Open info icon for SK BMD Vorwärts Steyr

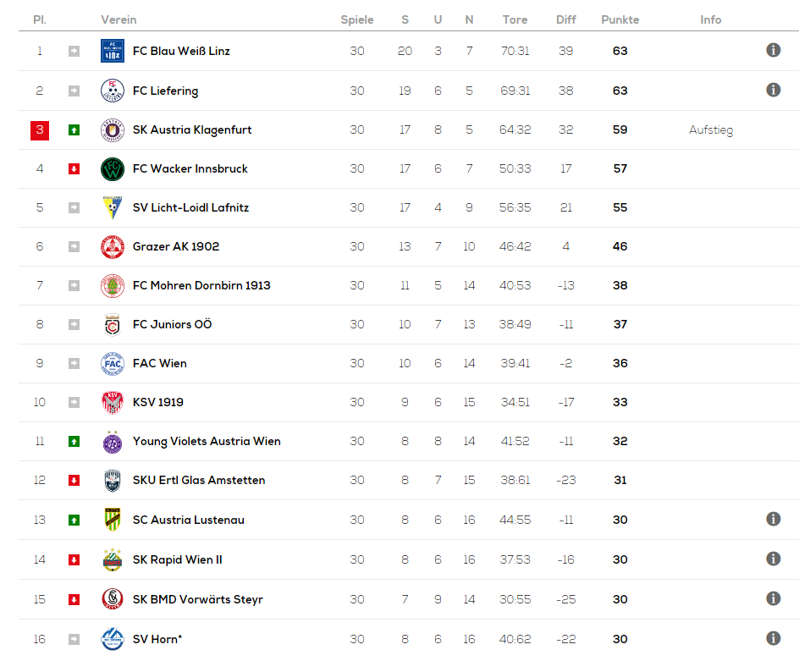[x=773, y=598]
